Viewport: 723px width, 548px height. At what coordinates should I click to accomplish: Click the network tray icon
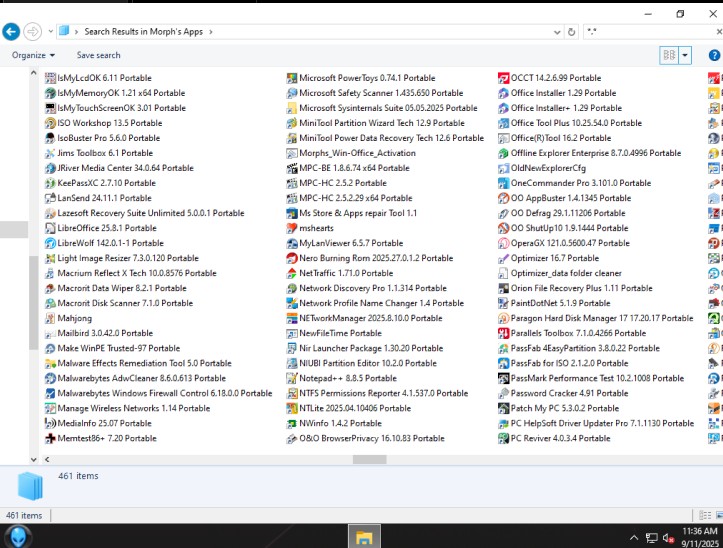[x=651, y=537]
